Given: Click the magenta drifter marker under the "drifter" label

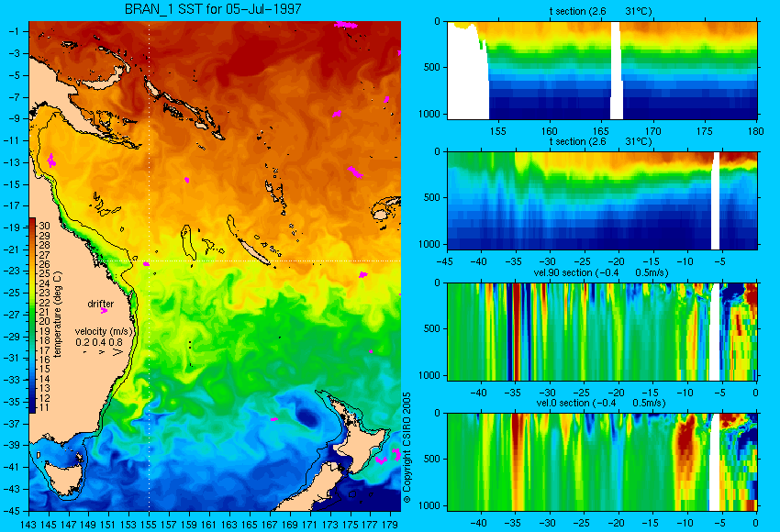Looking at the screenshot, I should [104, 311].
